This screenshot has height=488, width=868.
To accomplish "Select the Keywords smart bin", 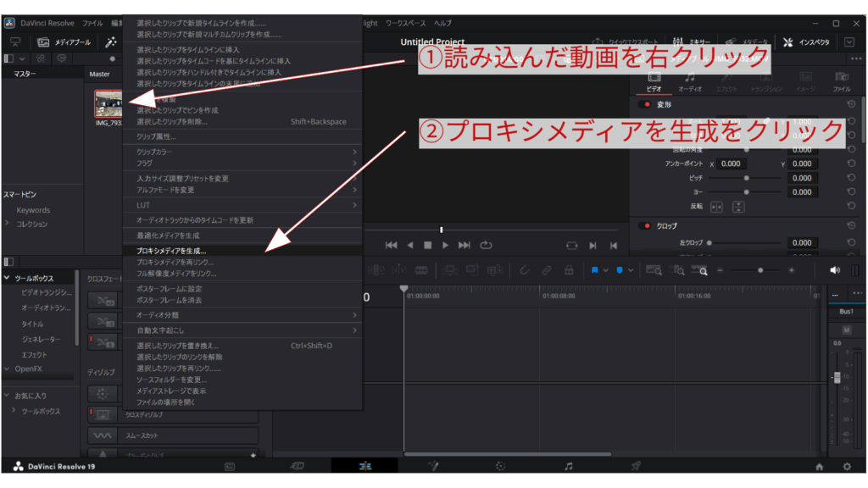I will [x=33, y=210].
